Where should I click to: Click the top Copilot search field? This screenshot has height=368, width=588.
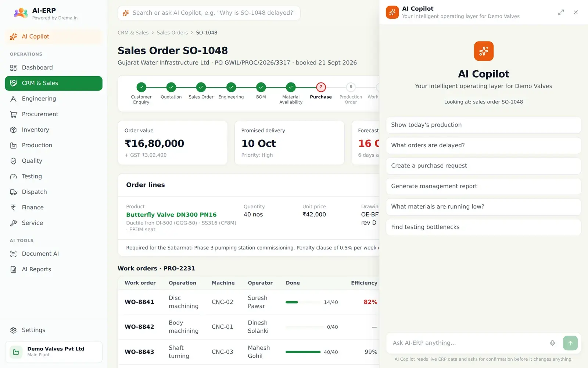coord(209,13)
